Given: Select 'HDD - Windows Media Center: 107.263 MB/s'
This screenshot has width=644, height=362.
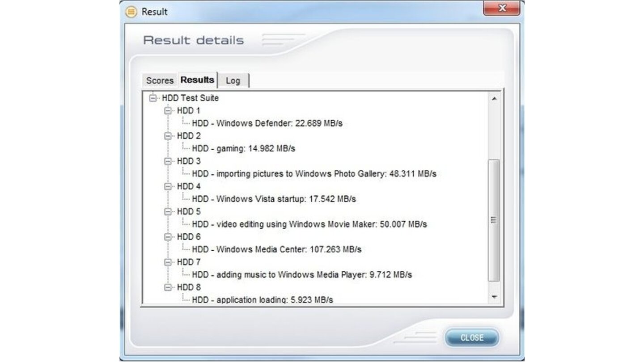Looking at the screenshot, I should pyautogui.click(x=277, y=249).
